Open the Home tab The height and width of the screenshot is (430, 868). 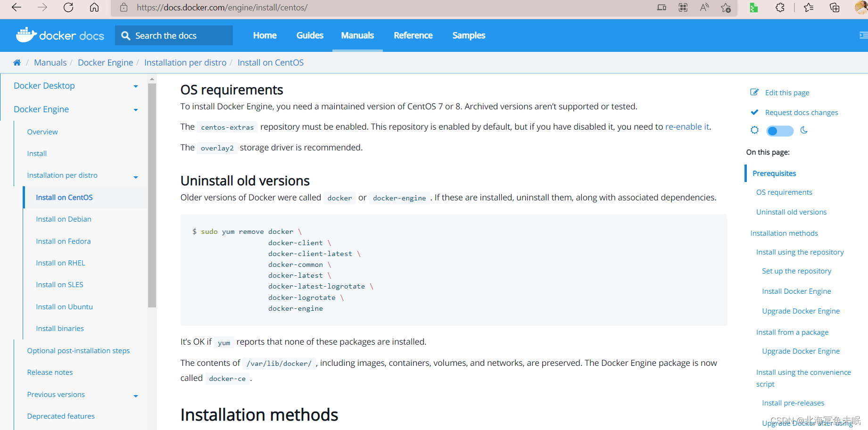coord(265,35)
